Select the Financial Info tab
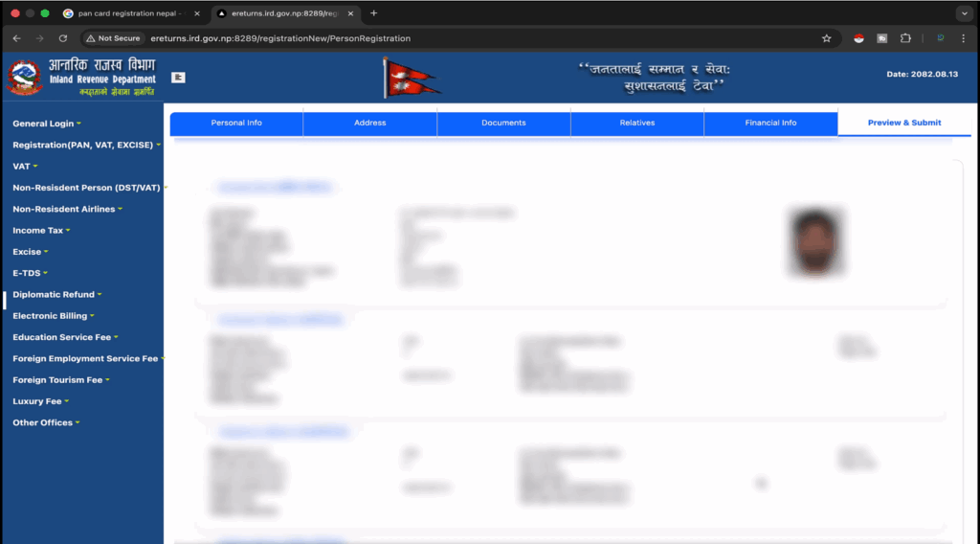The width and height of the screenshot is (980, 544). pos(770,124)
